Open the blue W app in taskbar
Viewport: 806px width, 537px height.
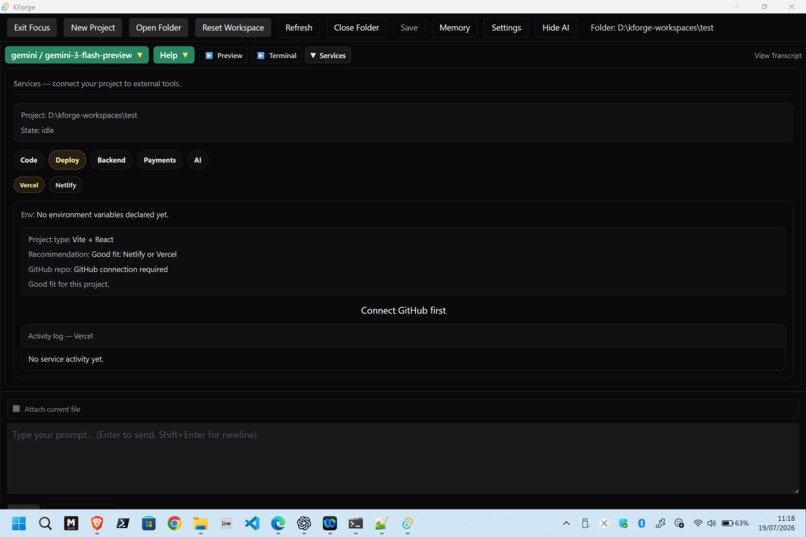click(x=329, y=523)
